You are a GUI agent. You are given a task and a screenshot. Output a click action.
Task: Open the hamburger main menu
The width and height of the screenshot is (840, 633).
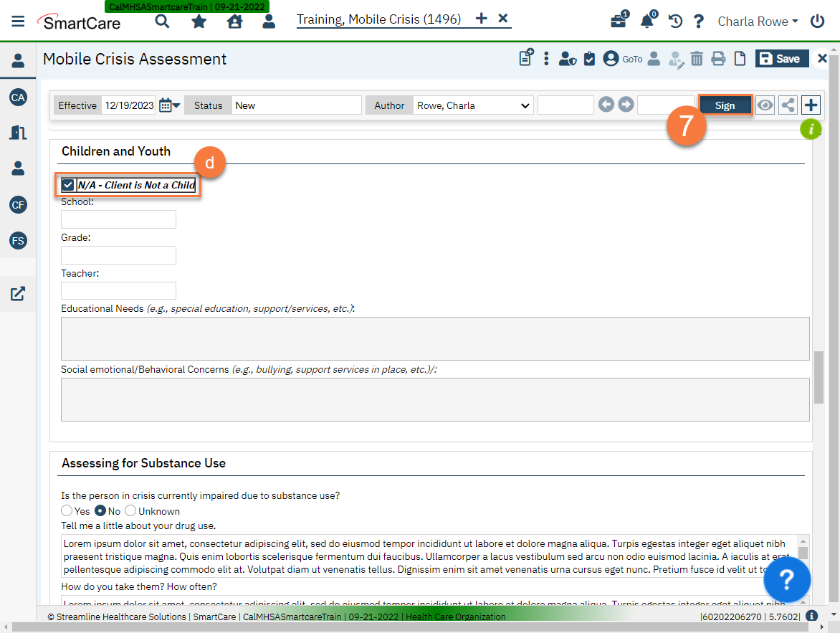18,22
